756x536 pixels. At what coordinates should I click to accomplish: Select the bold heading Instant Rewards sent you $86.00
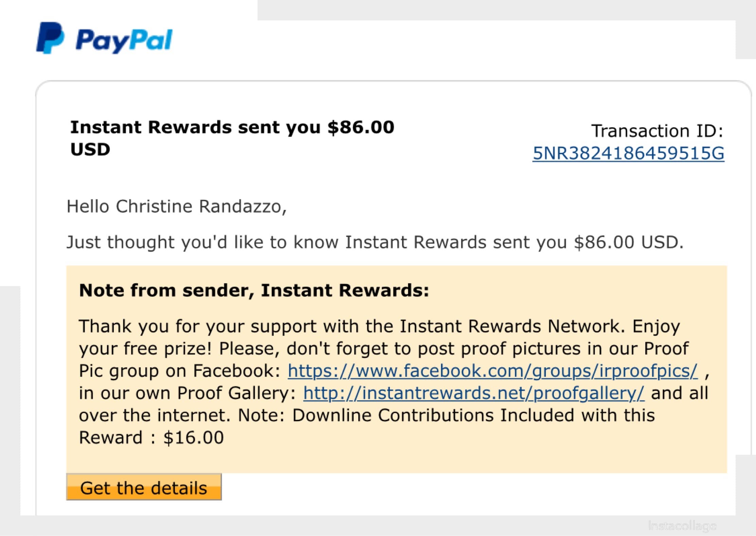pos(232,127)
